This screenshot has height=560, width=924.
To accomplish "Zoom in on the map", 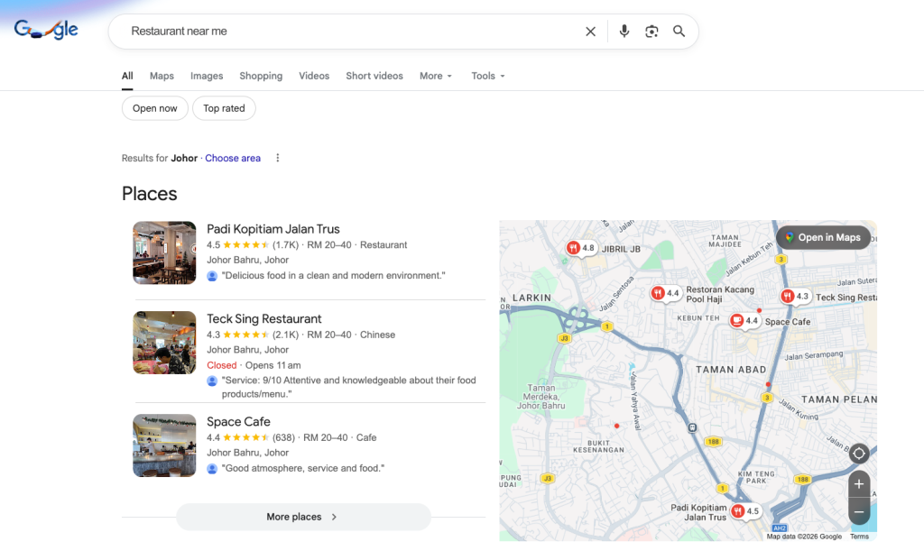I will pyautogui.click(x=858, y=484).
